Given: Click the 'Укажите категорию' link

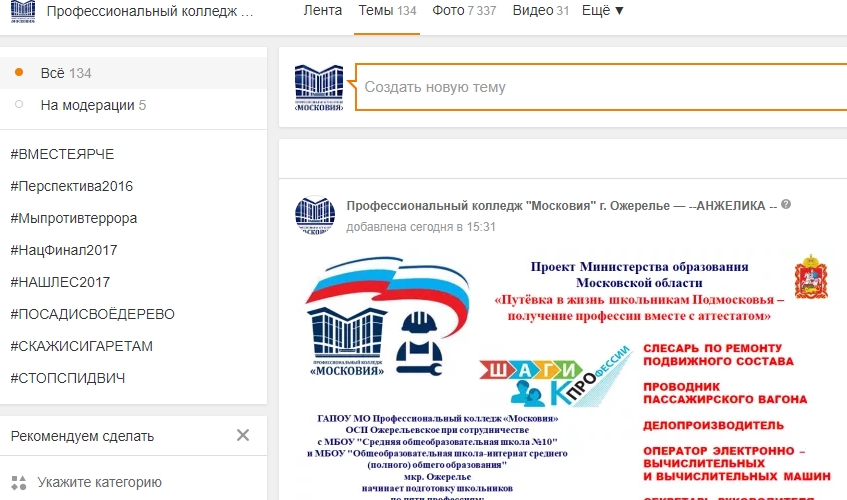Looking at the screenshot, I should [x=99, y=482].
